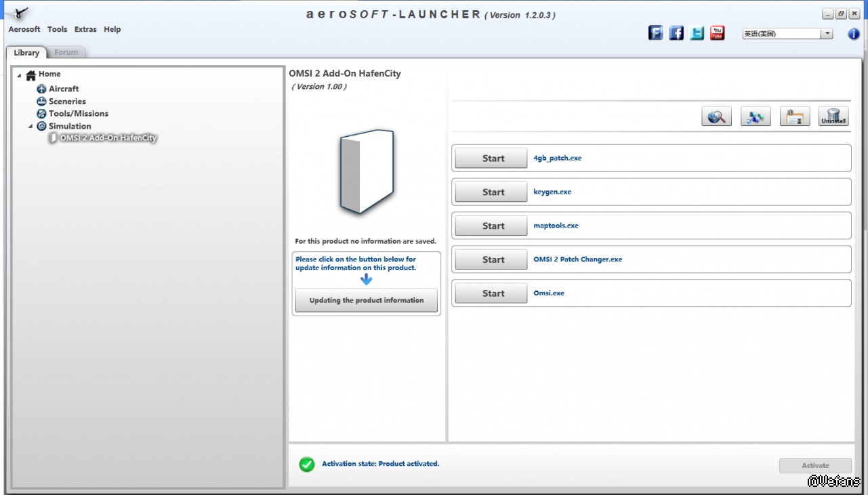The image size is (868, 495).
Task: Start keygen.exe
Action: [491, 192]
